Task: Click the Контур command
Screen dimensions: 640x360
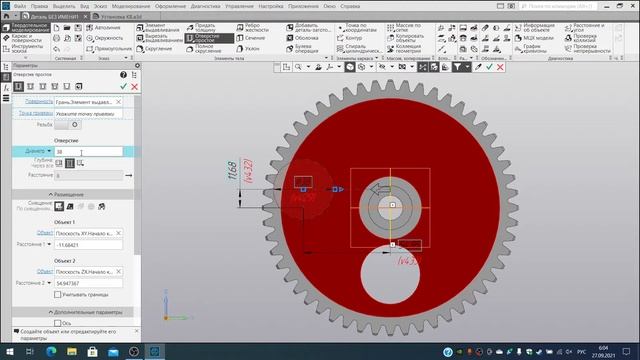Action: point(349,38)
